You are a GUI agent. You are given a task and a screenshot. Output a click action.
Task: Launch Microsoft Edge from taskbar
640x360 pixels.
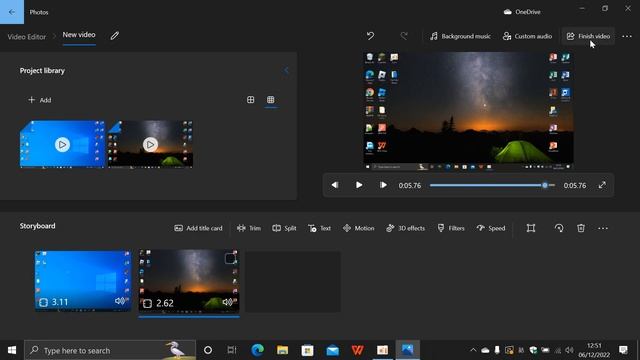point(258,350)
